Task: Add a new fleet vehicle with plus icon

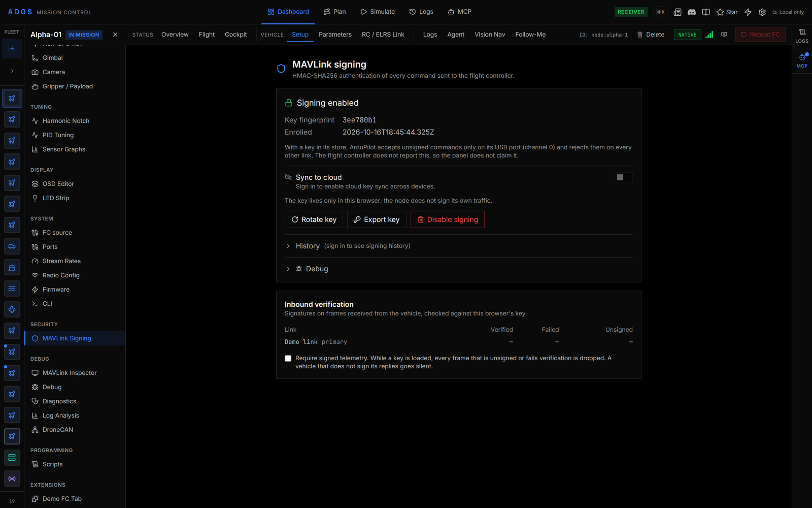Action: (12, 49)
